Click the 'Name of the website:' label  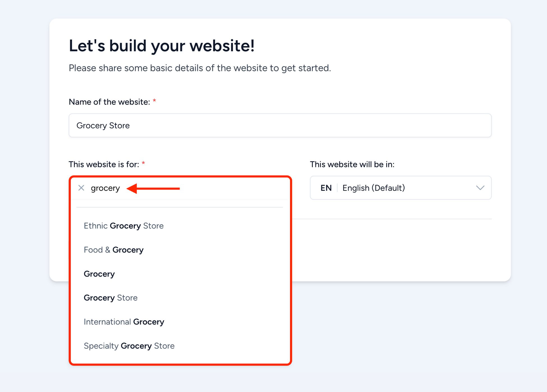point(109,102)
